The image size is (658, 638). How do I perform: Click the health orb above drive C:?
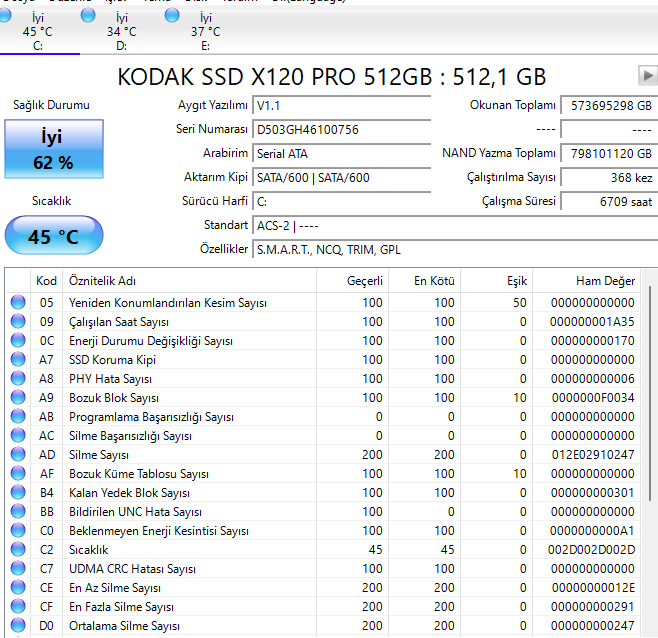click(4, 16)
